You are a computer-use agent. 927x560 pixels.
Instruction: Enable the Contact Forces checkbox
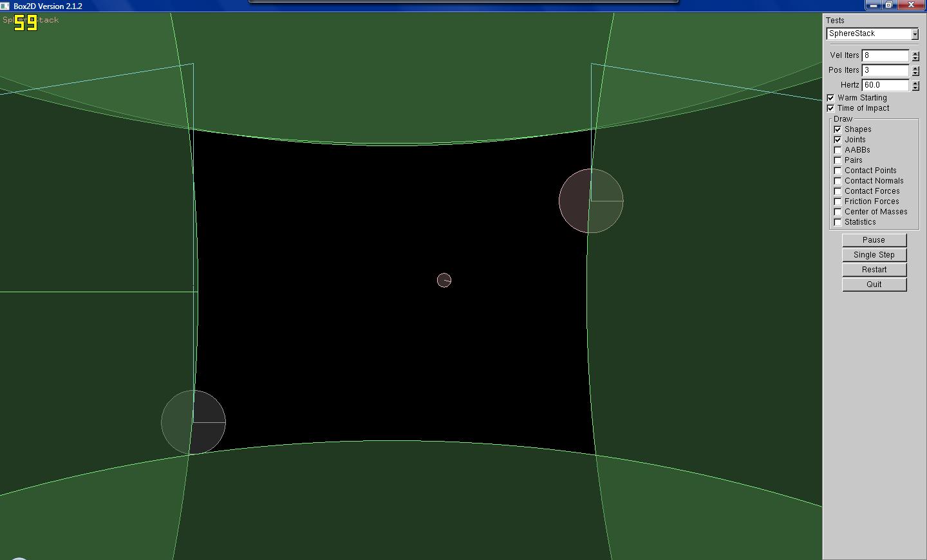pyautogui.click(x=838, y=191)
